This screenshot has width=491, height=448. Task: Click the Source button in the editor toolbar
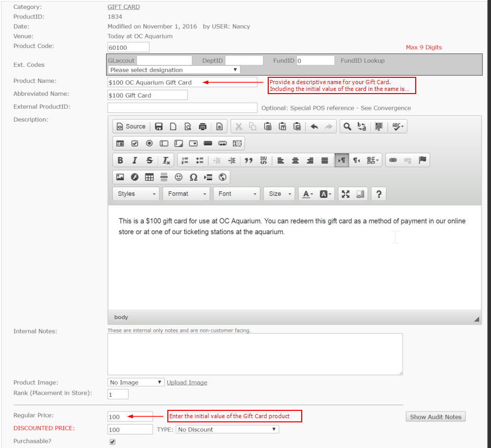click(x=131, y=127)
